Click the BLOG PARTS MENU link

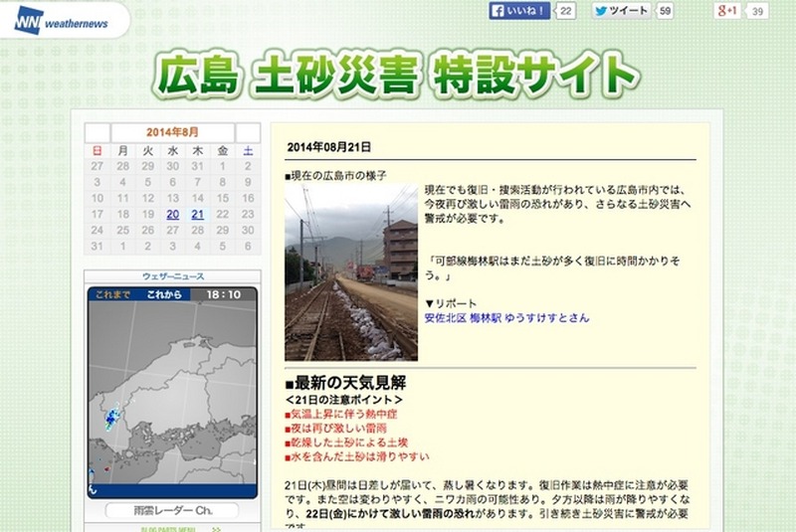coord(171,529)
